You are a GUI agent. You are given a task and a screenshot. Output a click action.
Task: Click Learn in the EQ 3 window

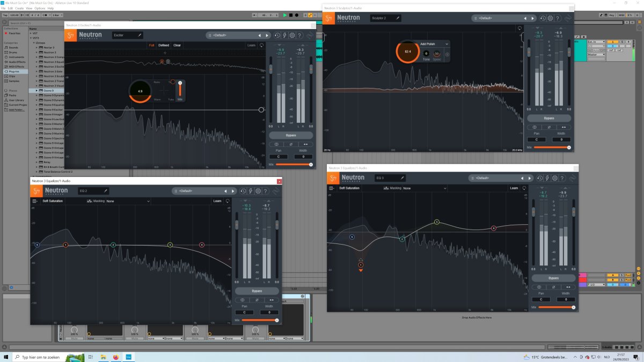[514, 188]
